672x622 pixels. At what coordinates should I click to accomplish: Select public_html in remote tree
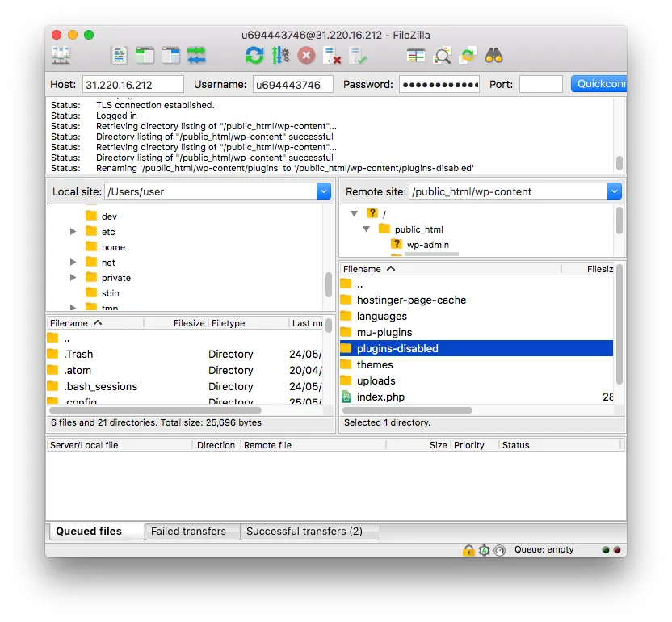pos(418,229)
